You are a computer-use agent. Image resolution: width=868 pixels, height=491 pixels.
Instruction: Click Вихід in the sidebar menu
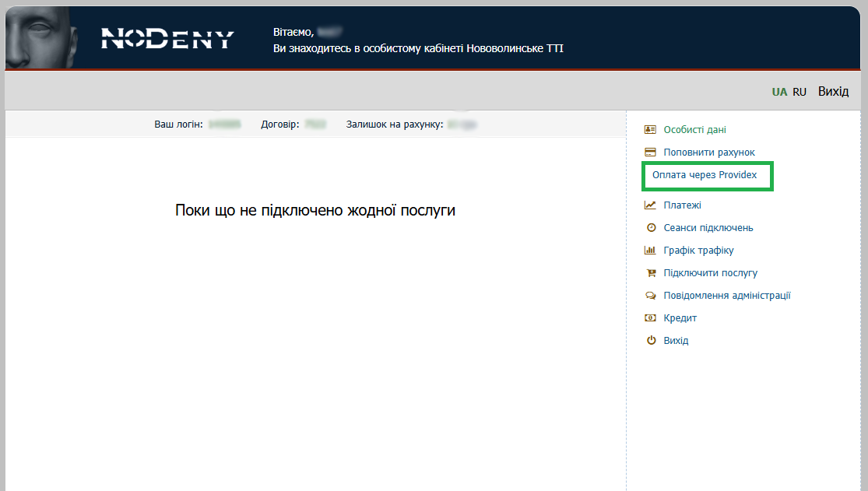coord(676,341)
